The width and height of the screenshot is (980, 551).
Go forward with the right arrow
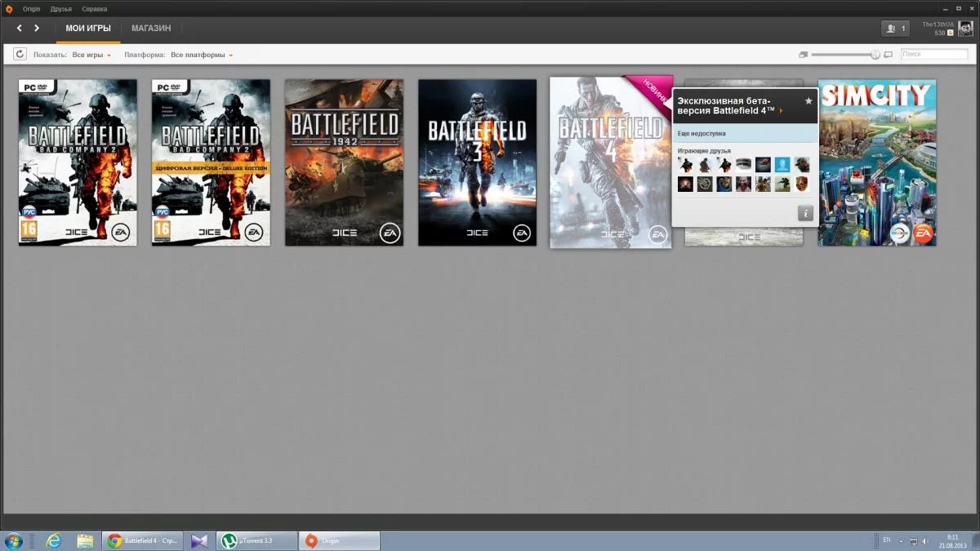tap(37, 29)
